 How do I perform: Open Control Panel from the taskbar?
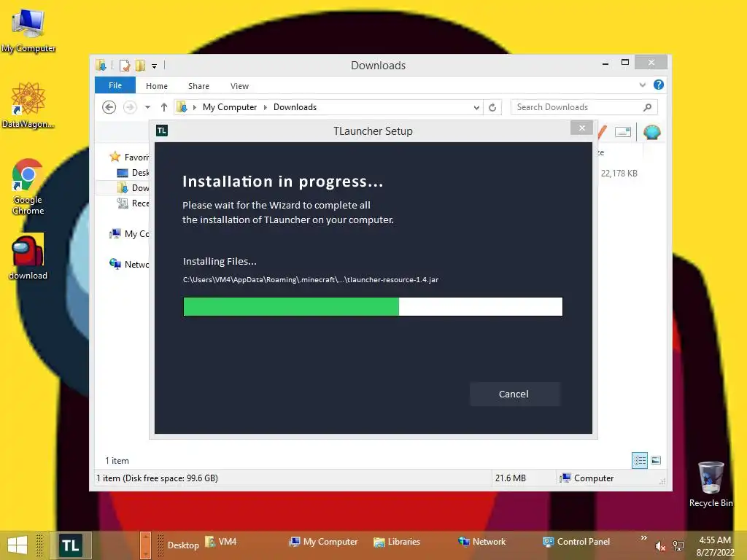[x=576, y=542]
